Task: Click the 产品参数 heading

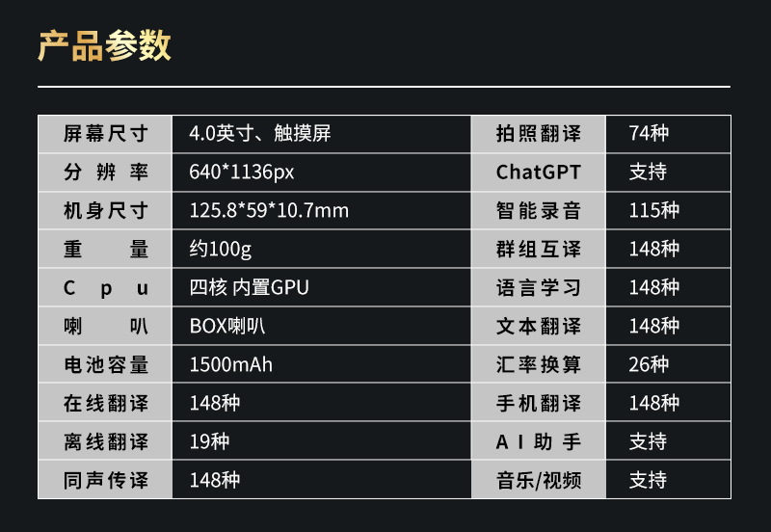Action: [104, 45]
